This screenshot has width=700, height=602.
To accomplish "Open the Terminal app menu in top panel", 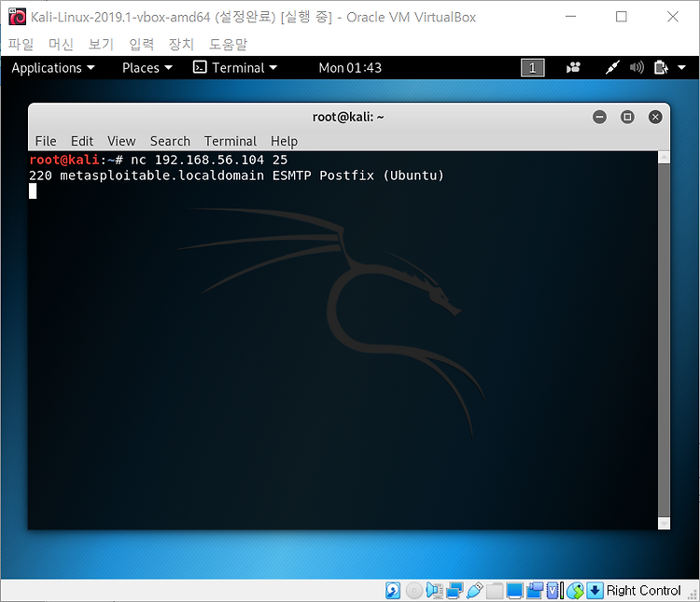I will point(235,68).
